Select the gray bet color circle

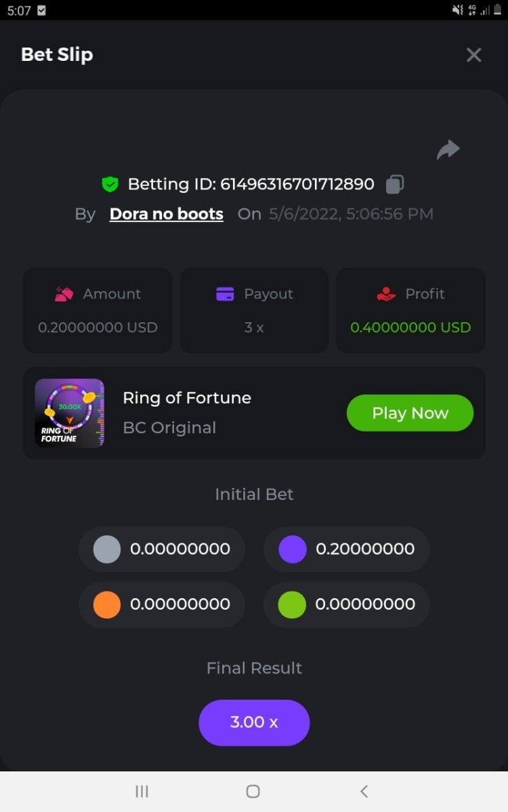click(x=107, y=549)
